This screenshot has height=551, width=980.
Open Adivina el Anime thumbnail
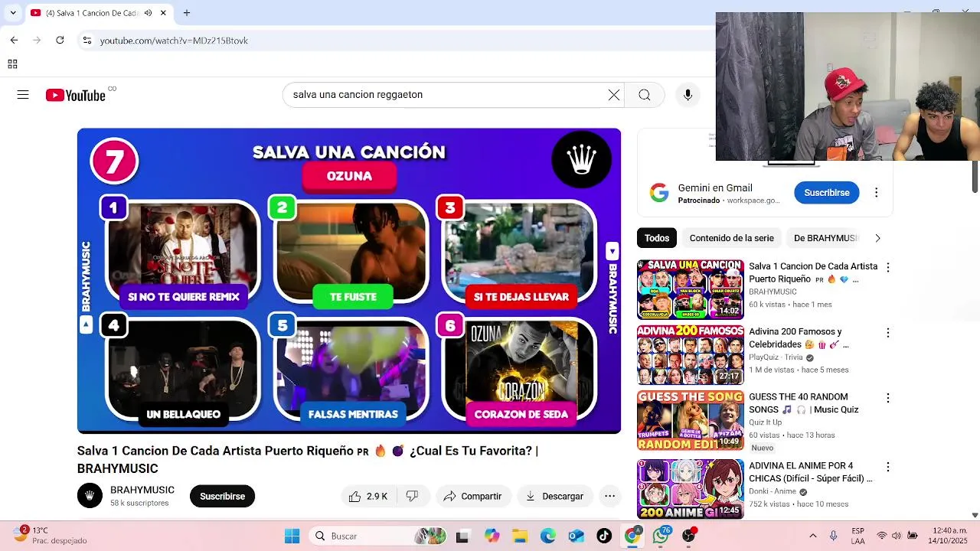691,489
